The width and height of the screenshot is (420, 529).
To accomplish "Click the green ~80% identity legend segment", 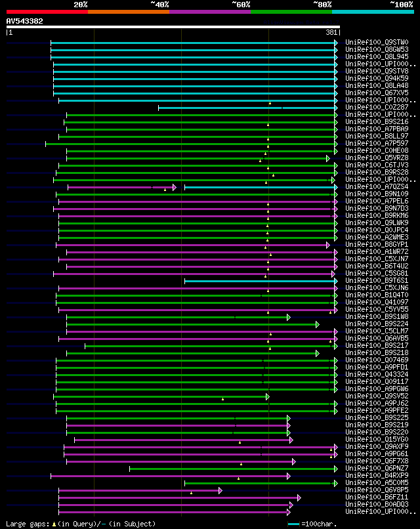I will coord(291,12).
